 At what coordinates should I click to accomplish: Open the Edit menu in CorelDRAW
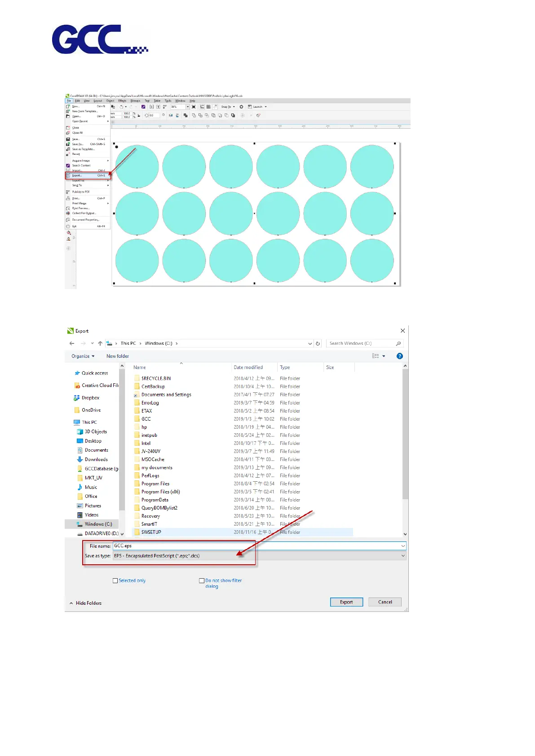coord(77,101)
